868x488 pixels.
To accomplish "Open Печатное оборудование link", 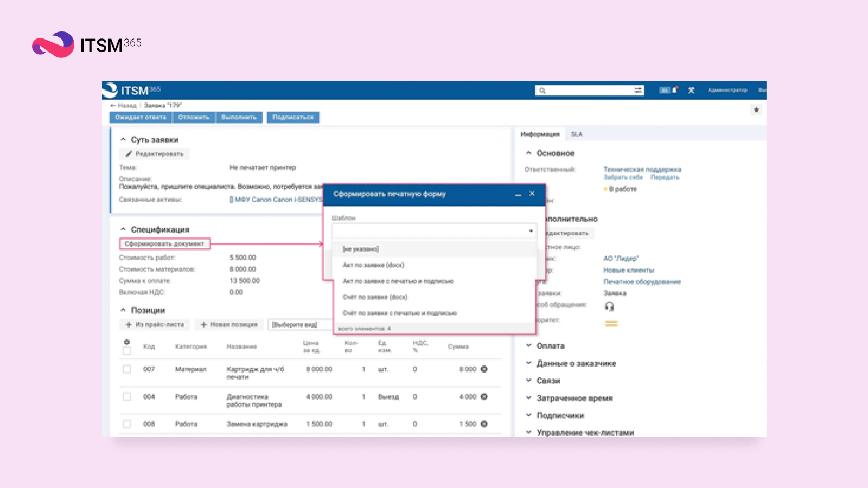I will pos(642,281).
